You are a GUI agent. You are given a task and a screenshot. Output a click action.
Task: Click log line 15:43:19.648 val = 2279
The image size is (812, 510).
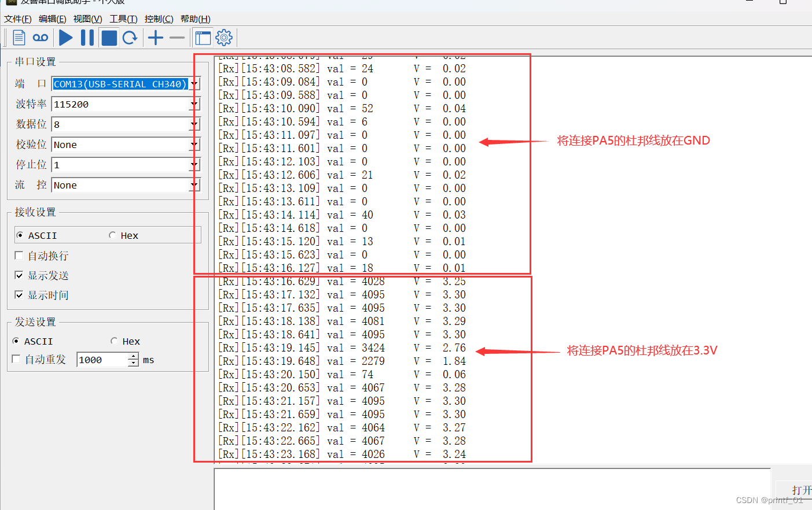click(342, 361)
